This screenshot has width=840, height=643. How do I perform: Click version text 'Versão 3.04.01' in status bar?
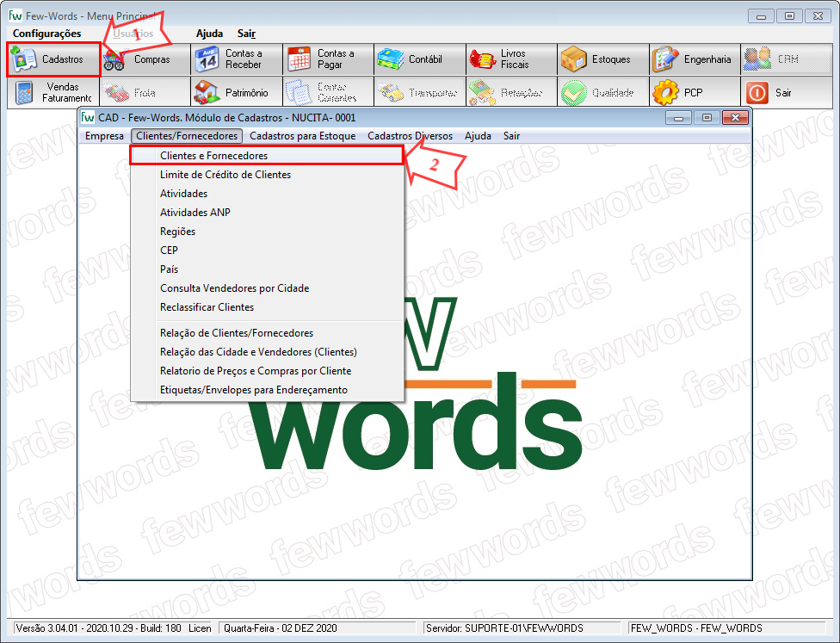46,628
